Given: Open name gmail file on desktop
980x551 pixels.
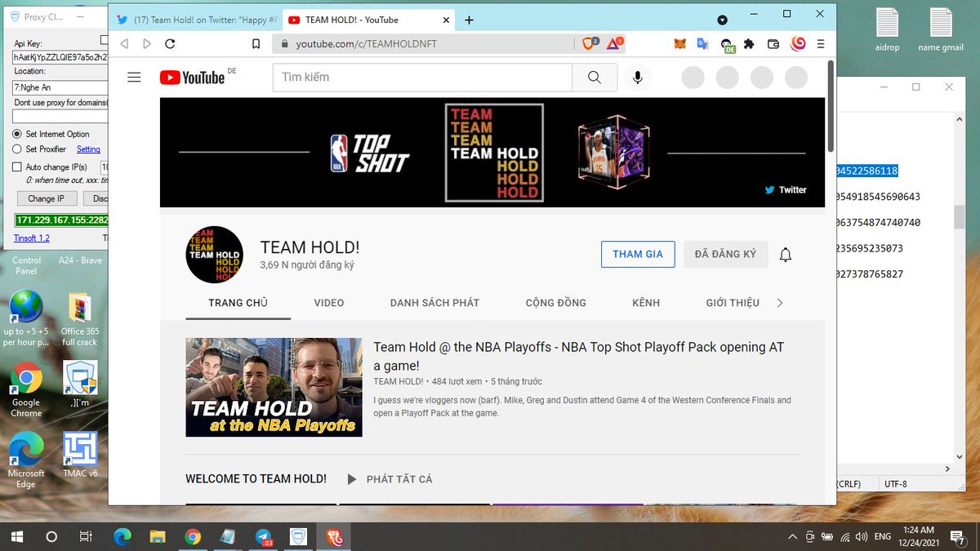Looking at the screenshot, I should click(x=941, y=30).
